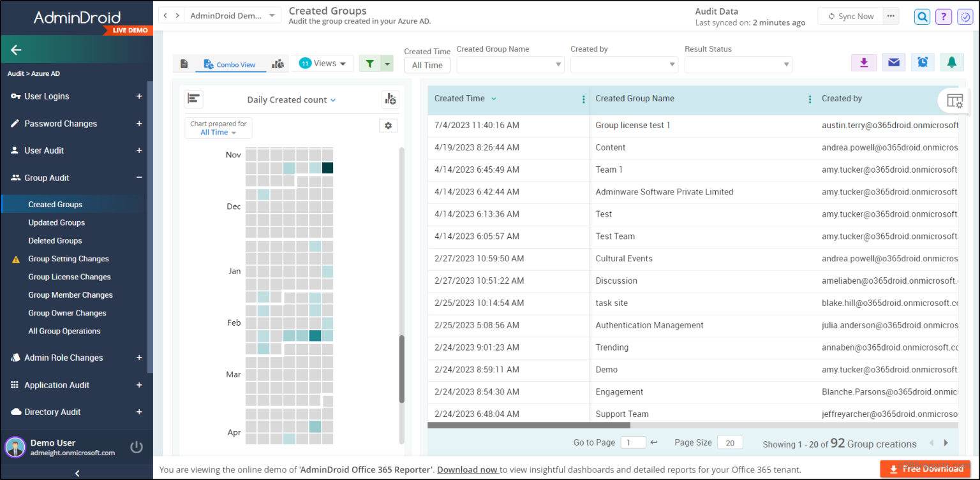980x480 pixels.
Task: Click the alert bell icon
Action: pyautogui.click(x=952, y=62)
